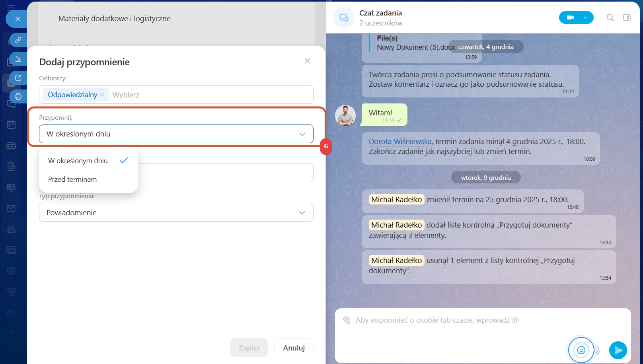
Task: Open the mail envelope icon in left sidebar
Action: coord(11,208)
